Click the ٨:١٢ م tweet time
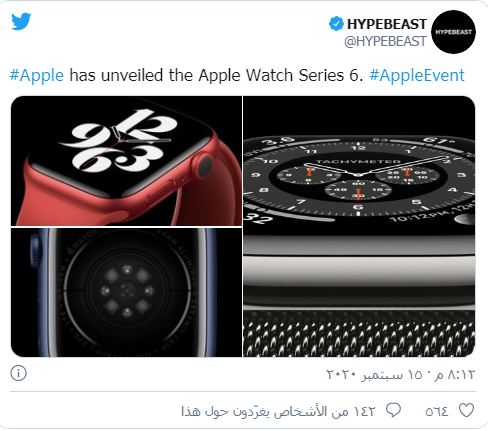 455,375
